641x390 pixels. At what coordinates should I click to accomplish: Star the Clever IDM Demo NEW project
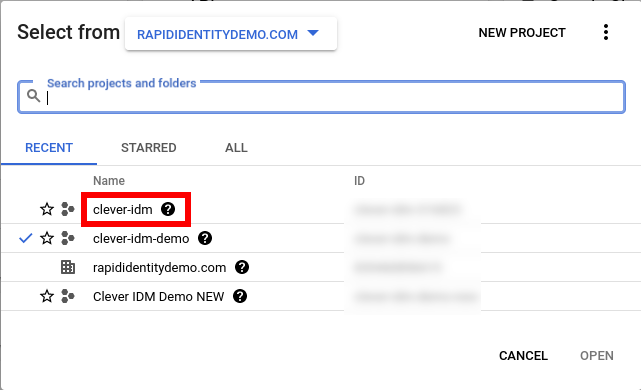point(47,296)
